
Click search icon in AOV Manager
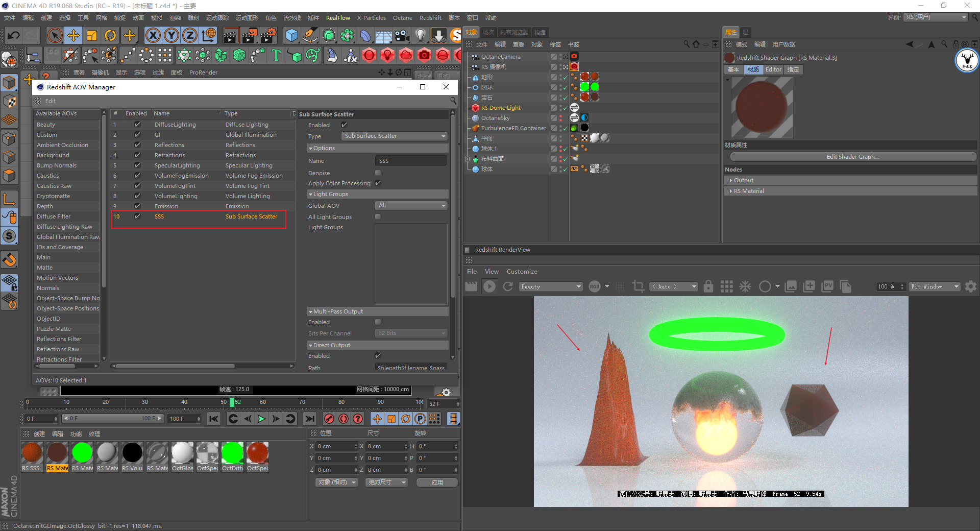coord(453,101)
